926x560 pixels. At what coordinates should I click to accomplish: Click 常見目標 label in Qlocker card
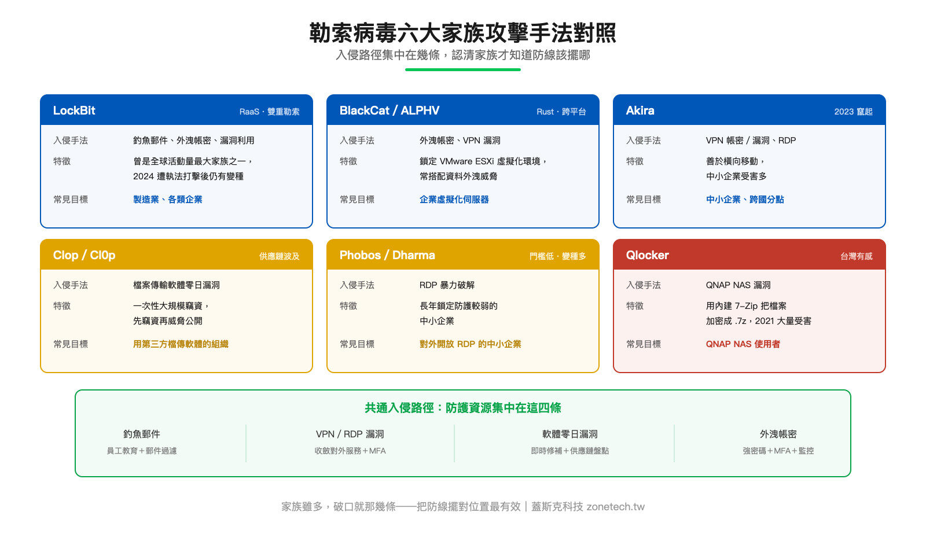pos(644,344)
